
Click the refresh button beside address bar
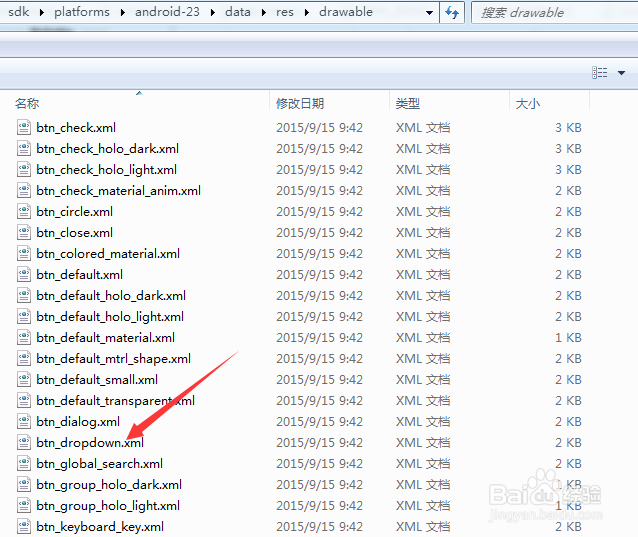[452, 12]
